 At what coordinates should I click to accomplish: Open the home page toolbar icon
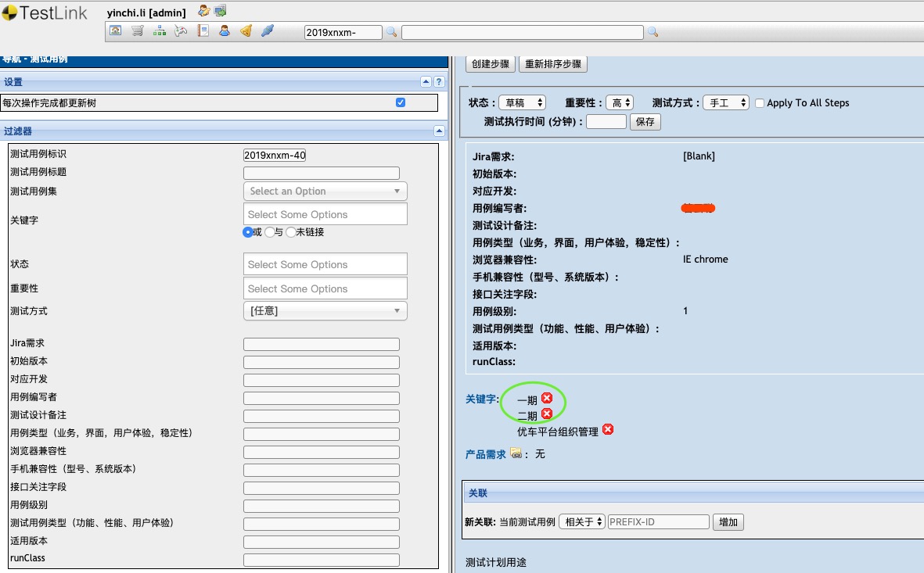pyautogui.click(x=116, y=30)
